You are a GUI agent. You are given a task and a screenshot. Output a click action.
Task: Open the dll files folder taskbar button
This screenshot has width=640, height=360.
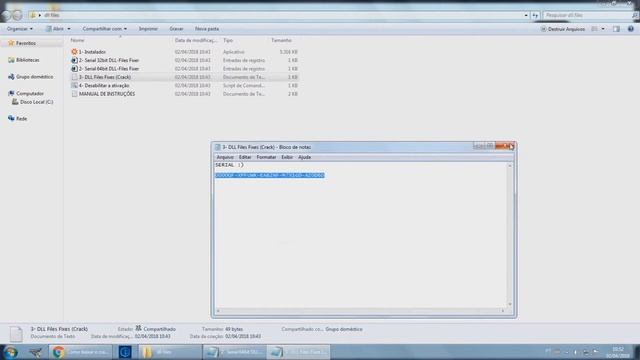[169, 352]
